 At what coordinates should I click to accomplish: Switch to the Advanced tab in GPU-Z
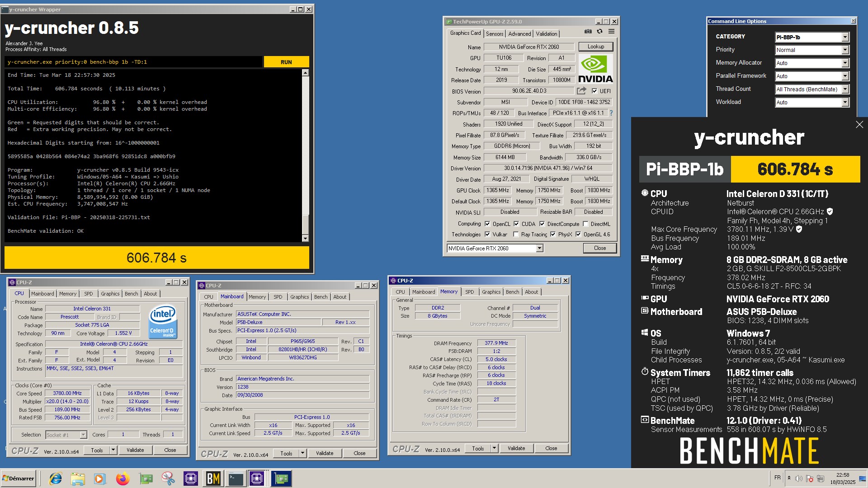point(519,34)
